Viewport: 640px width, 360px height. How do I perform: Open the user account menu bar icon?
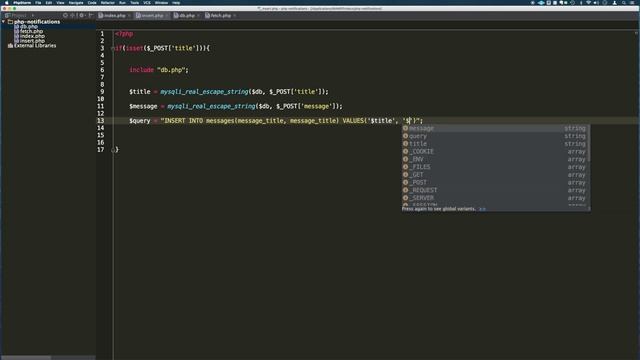(615, 2)
